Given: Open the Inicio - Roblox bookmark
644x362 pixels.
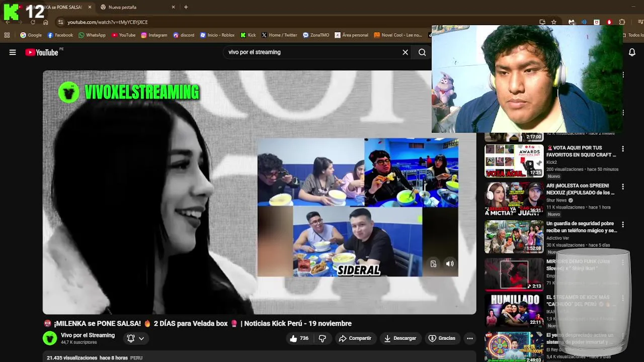Looking at the screenshot, I should 217,35.
